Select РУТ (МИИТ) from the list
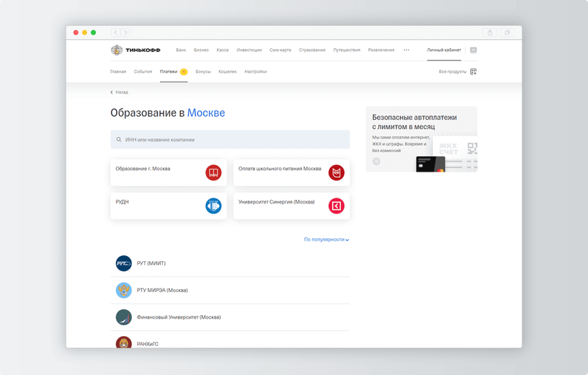The height and width of the screenshot is (375, 588). [230, 263]
